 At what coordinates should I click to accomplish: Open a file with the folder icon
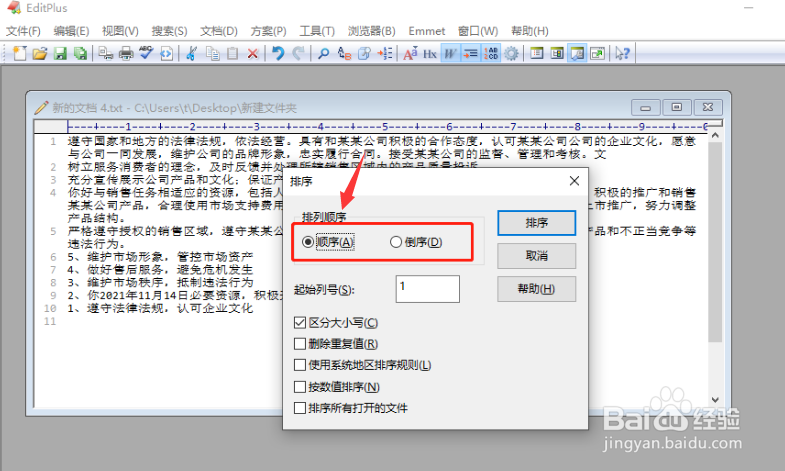[x=40, y=53]
